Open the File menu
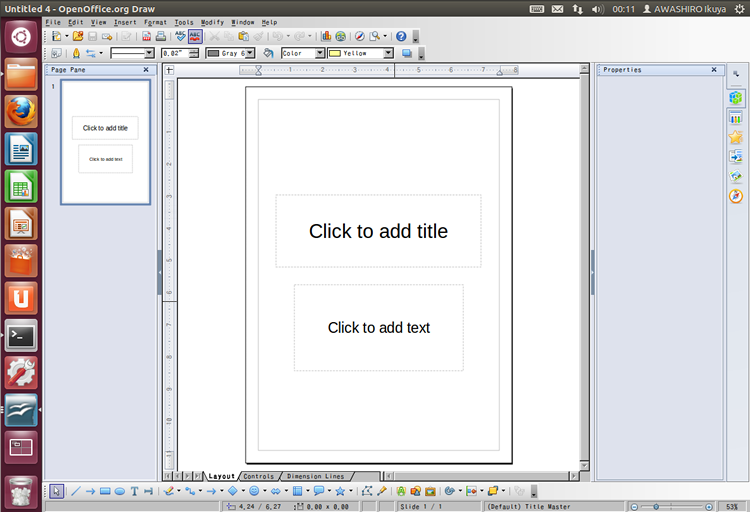This screenshot has width=750, height=512. [x=53, y=22]
